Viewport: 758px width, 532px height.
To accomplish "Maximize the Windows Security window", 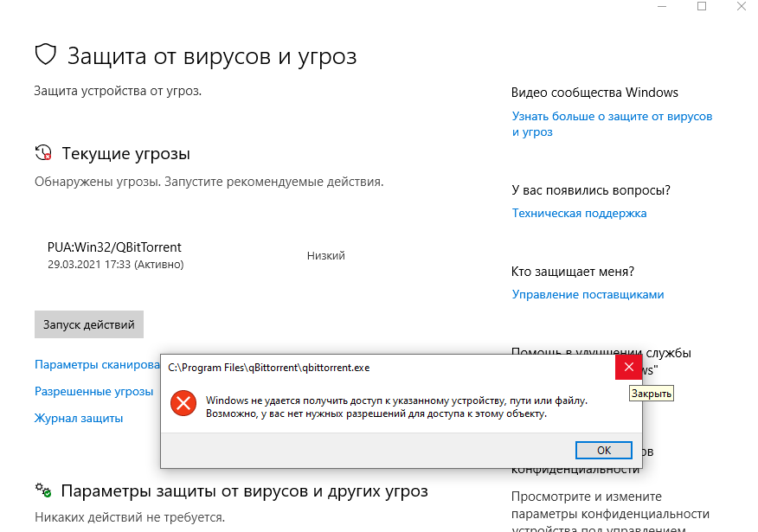I will pyautogui.click(x=703, y=7).
